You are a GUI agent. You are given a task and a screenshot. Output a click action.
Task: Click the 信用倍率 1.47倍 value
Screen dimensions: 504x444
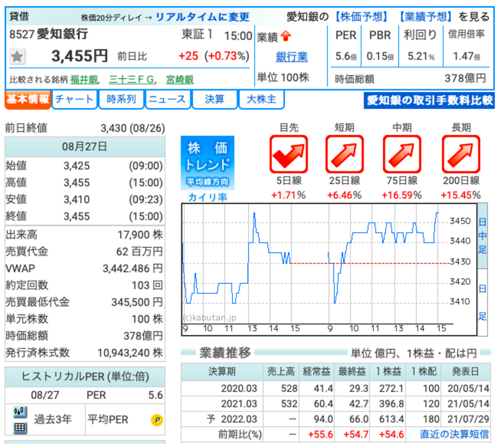(466, 57)
